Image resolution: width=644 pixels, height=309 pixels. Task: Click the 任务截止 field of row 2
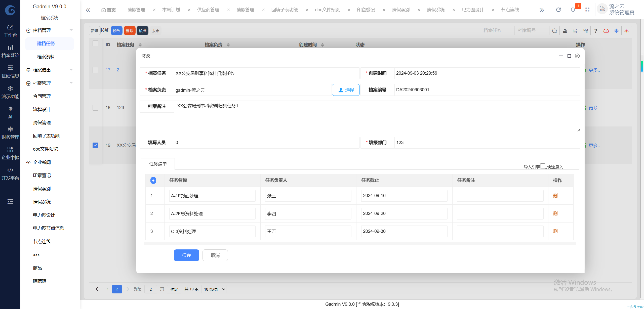click(404, 213)
